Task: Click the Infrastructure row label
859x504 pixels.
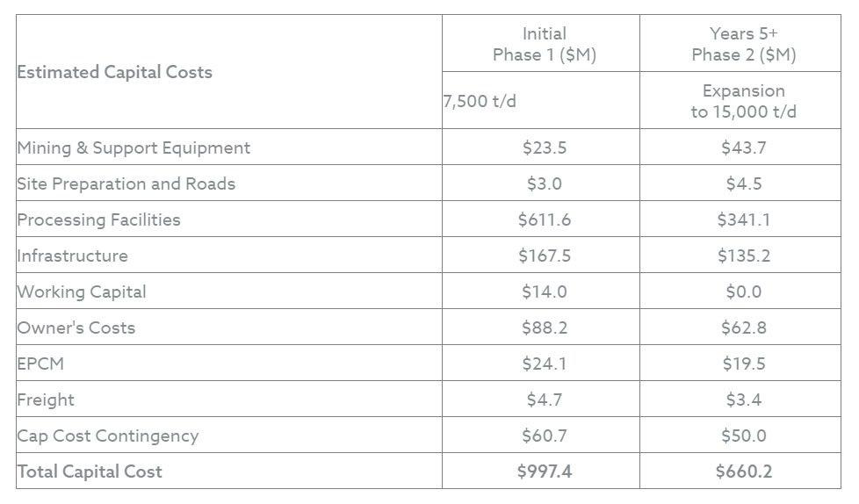Action: point(73,256)
